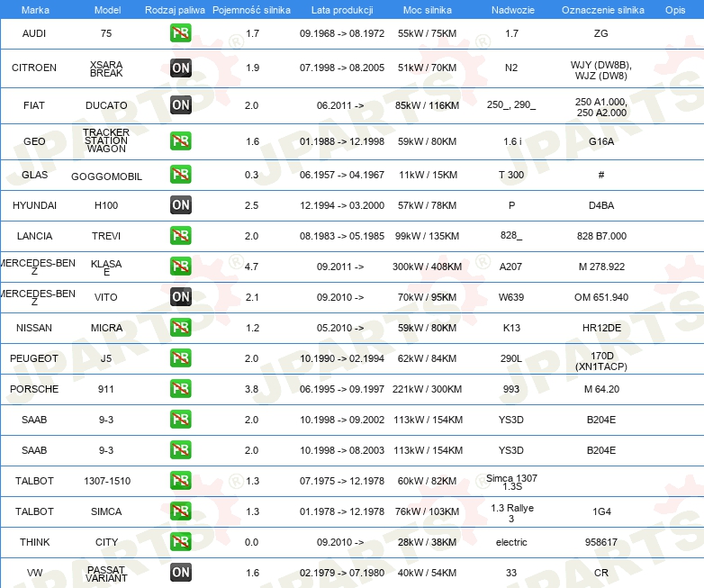This screenshot has height=588, width=704.
Task: Click engine code G16A
Action: 601,141
